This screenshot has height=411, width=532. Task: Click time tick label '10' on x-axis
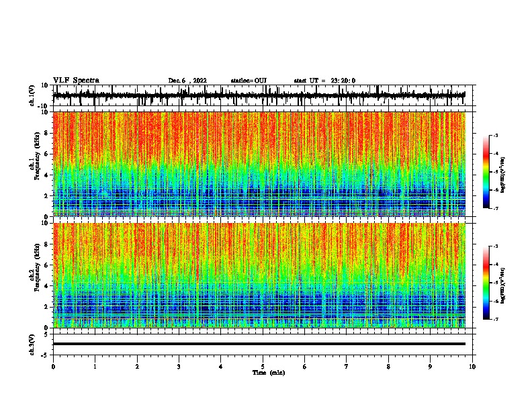[472, 367]
